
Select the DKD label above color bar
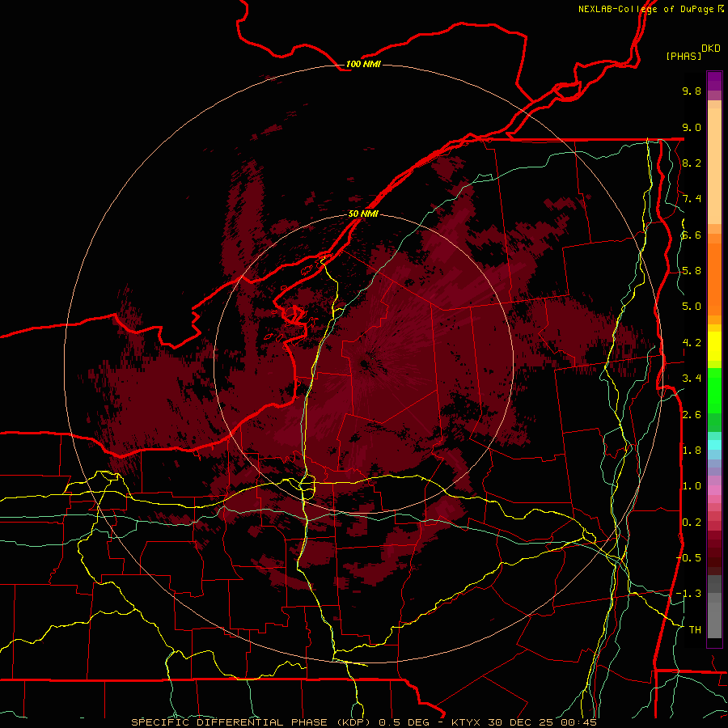coord(711,49)
